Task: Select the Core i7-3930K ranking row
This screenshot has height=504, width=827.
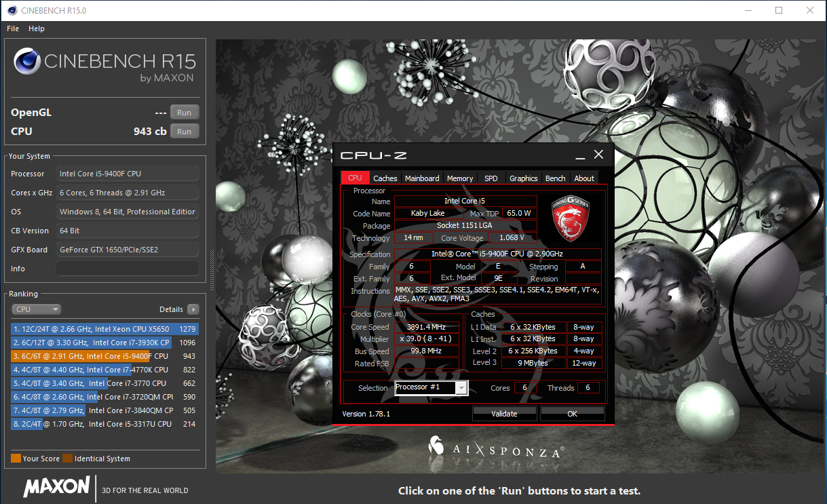Action: (104, 343)
